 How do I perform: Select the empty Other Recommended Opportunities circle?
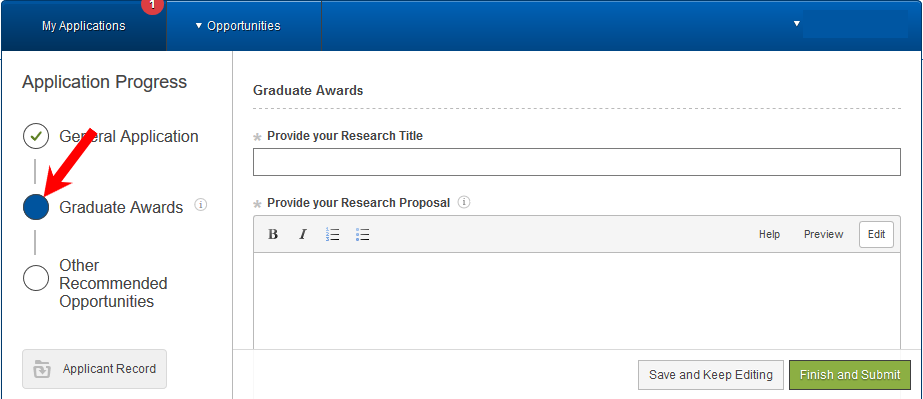click(x=36, y=278)
